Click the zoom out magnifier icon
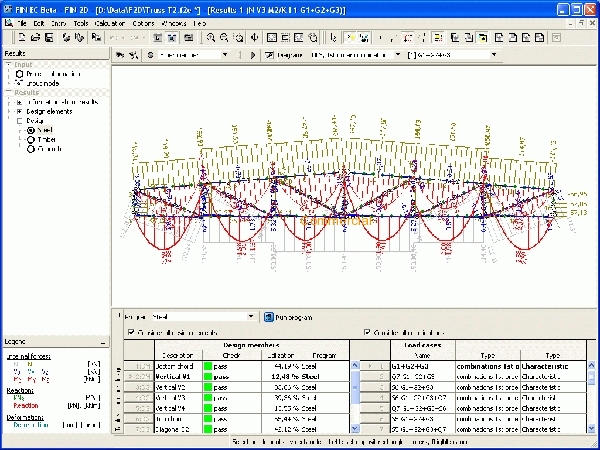This screenshot has height=450, width=600. tap(224, 37)
